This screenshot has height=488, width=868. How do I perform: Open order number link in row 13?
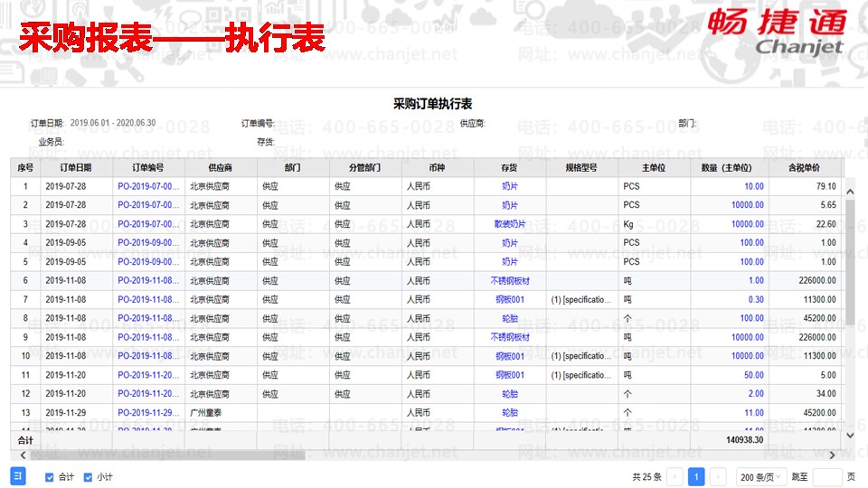pyautogui.click(x=148, y=412)
